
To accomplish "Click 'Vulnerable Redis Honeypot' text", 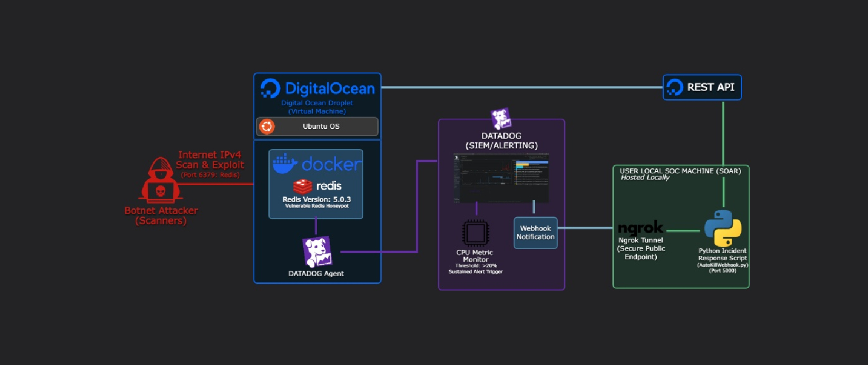I will [x=317, y=206].
